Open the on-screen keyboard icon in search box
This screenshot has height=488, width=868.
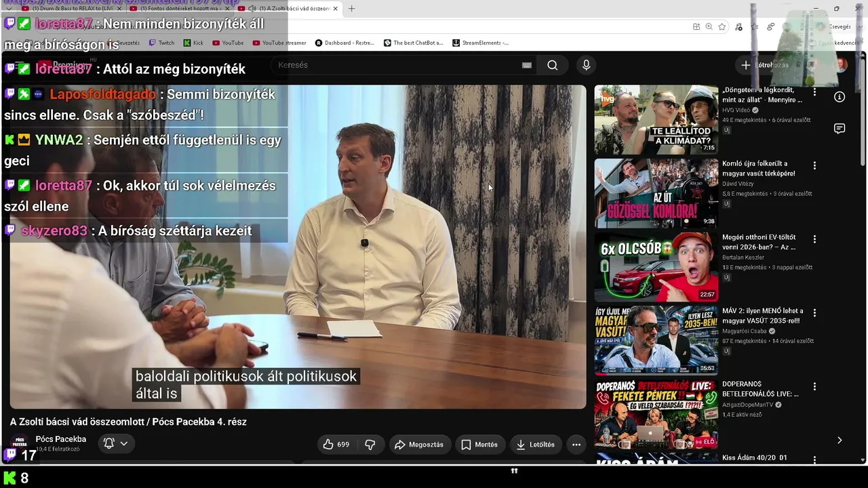click(526, 65)
